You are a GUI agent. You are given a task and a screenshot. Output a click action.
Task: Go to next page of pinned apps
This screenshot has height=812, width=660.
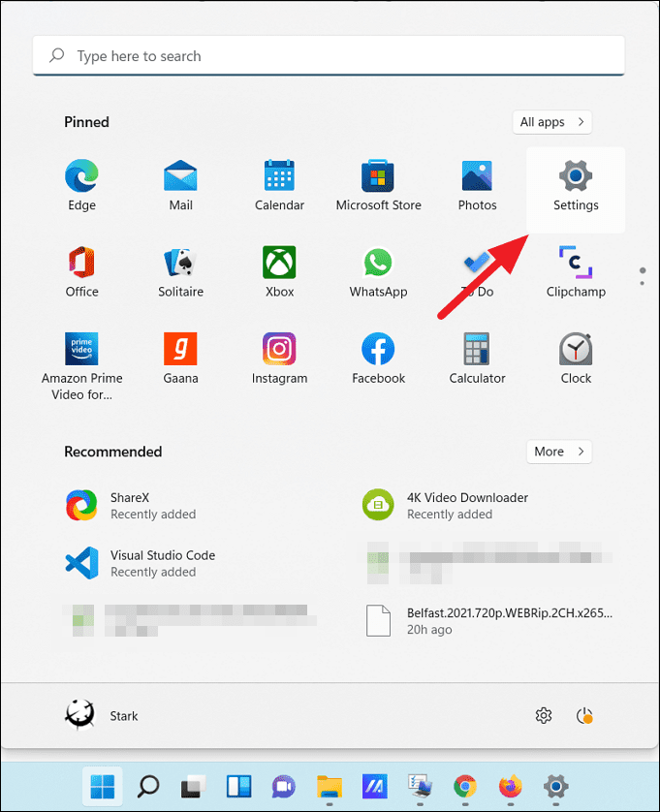643,283
